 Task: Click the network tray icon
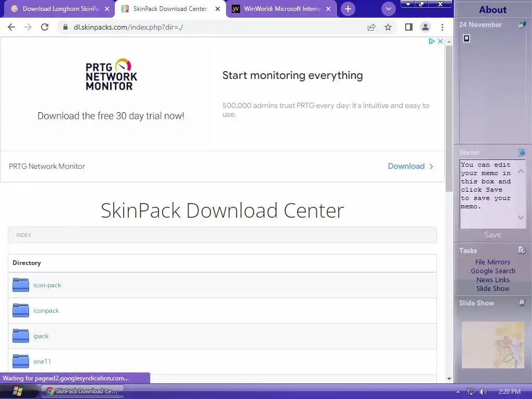[x=471, y=392]
